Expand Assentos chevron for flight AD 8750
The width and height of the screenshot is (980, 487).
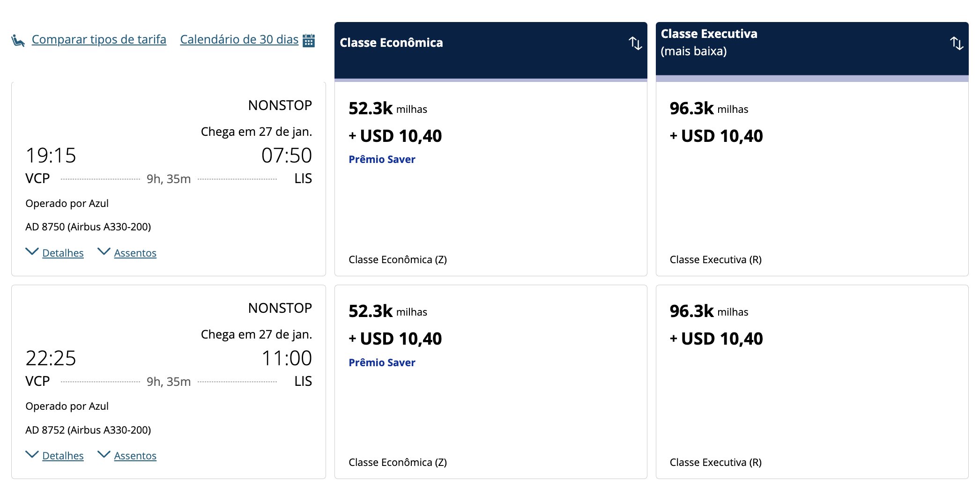pyautogui.click(x=104, y=251)
